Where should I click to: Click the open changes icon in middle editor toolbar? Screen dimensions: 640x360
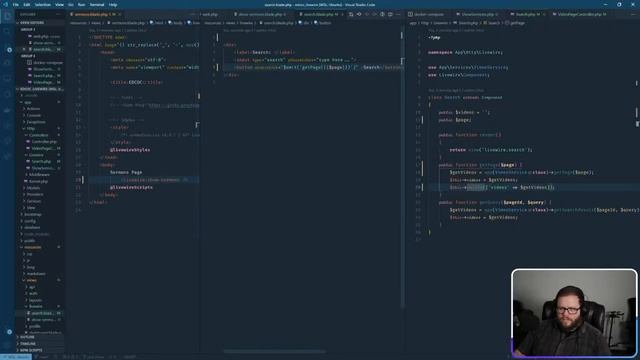351,14
